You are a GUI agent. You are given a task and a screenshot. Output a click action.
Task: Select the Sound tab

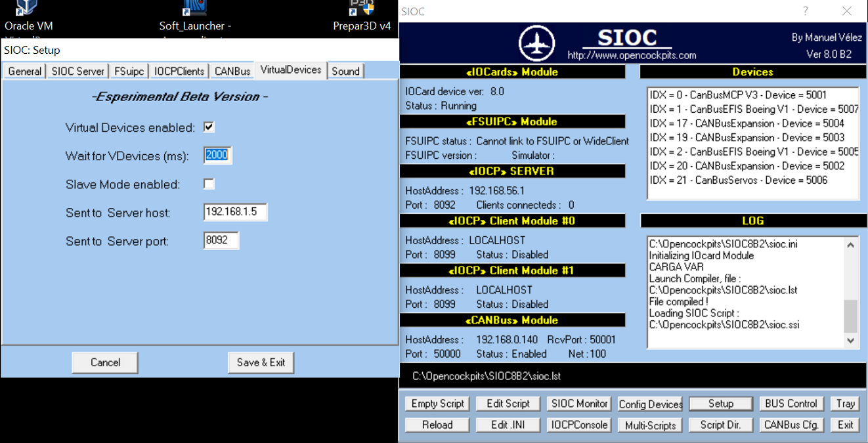(x=345, y=71)
